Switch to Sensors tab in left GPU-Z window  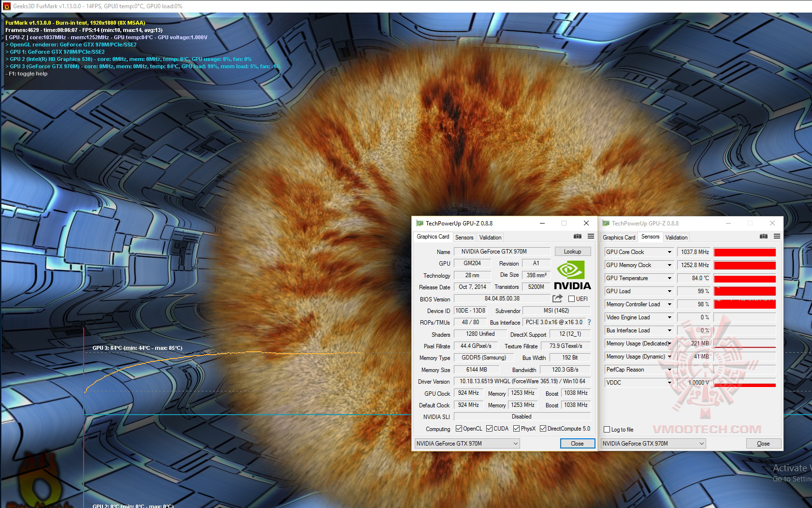[464, 238]
